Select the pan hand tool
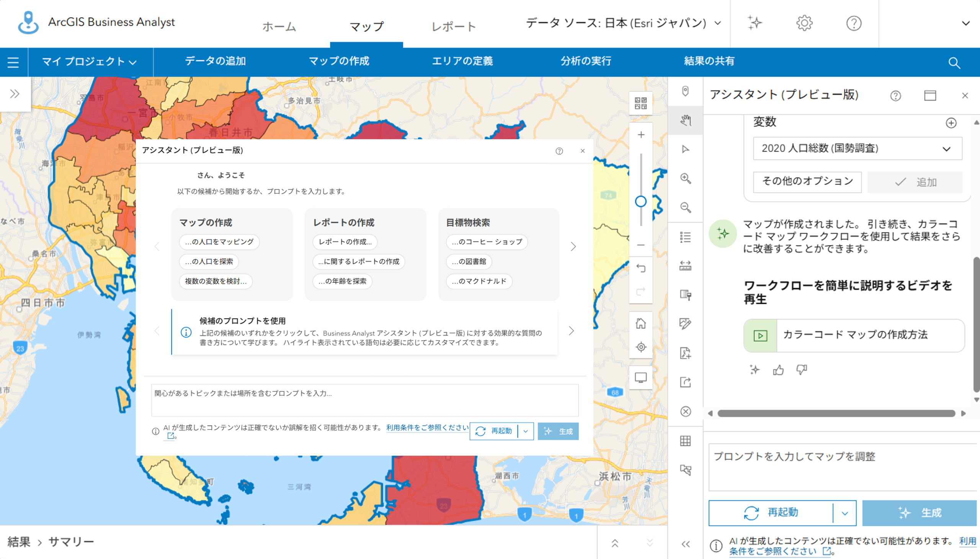The height and width of the screenshot is (559, 980). click(686, 121)
